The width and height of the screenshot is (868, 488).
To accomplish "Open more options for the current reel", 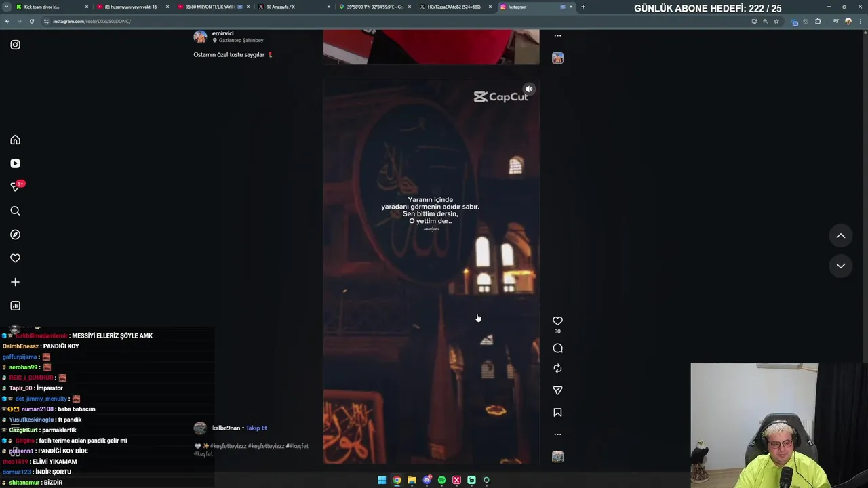I will [x=557, y=434].
